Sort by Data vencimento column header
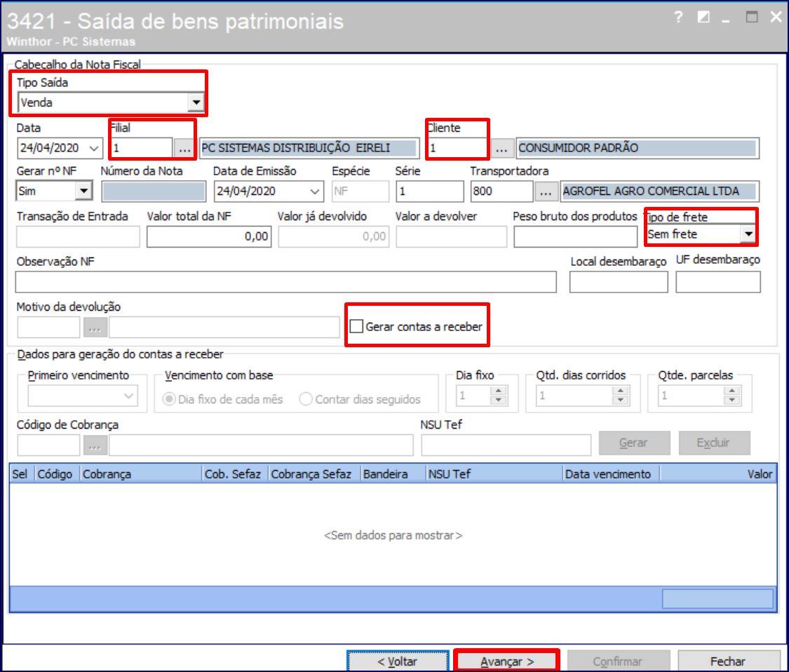This screenshot has width=789, height=672. click(611, 474)
